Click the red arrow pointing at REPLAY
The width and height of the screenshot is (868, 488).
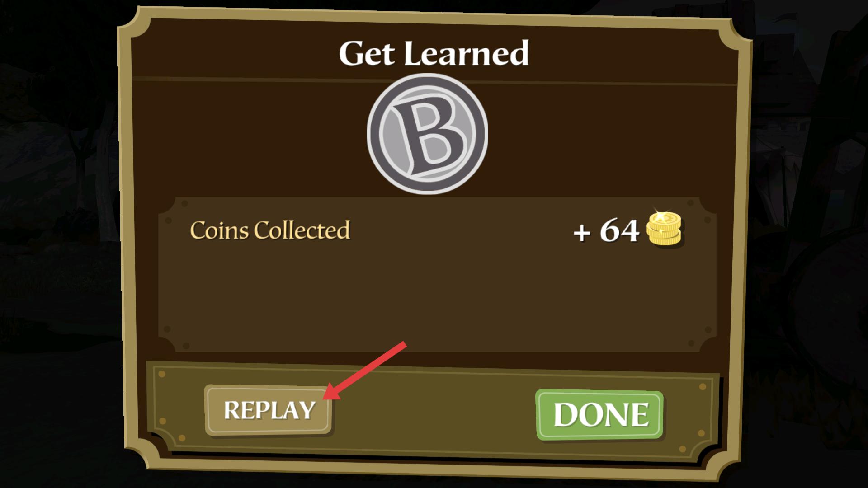tap(364, 371)
